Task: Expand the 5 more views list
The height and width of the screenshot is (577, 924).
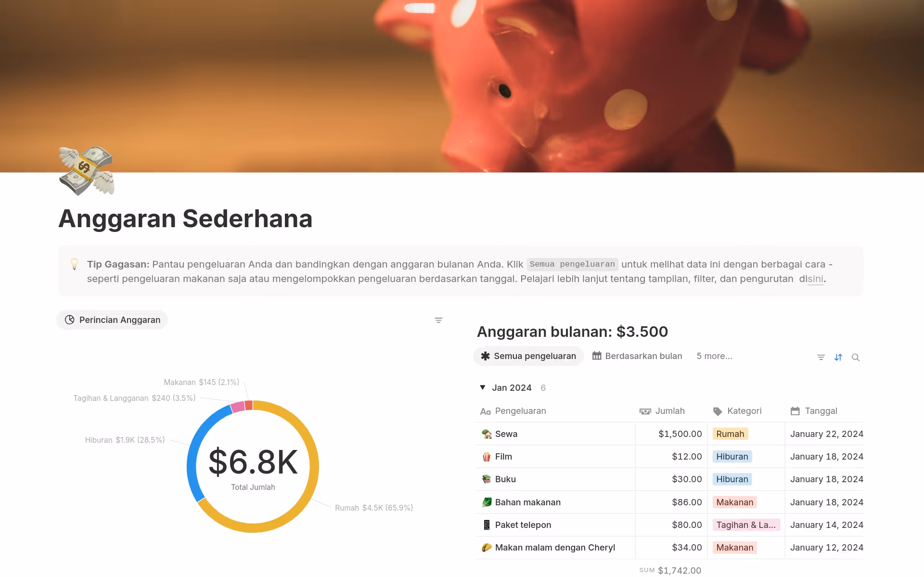Action: pos(714,356)
